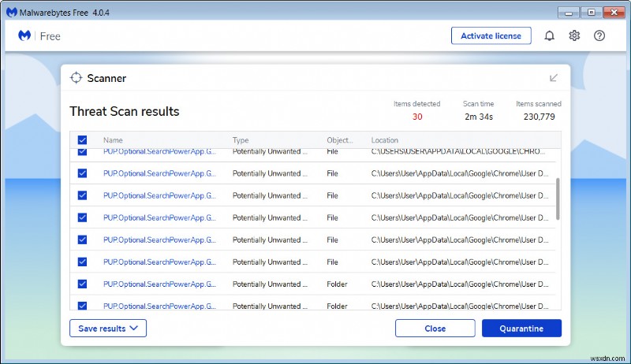Open help via the question mark icon
The height and width of the screenshot is (364, 631).
pos(599,35)
